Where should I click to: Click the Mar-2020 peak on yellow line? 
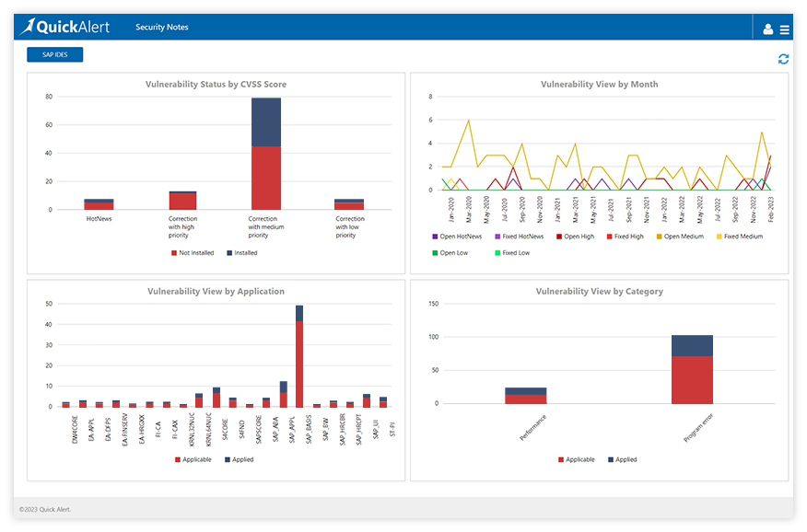pos(468,121)
